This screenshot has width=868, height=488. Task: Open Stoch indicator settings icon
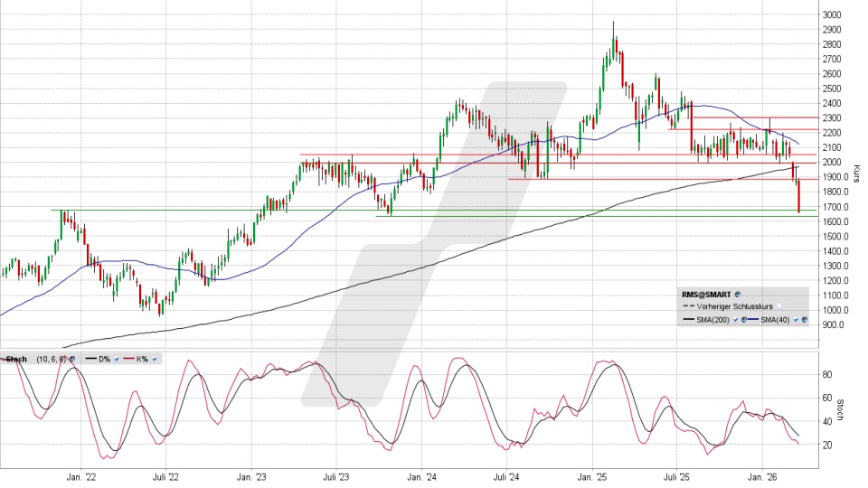[x=72, y=359]
